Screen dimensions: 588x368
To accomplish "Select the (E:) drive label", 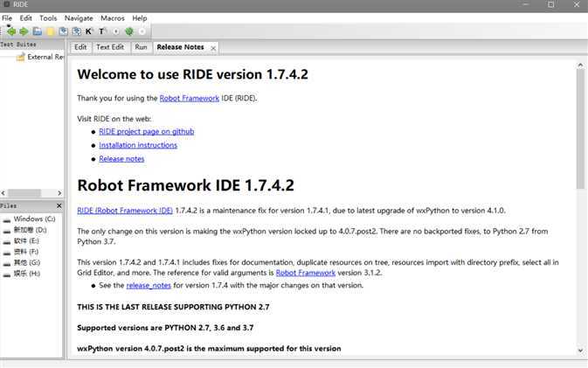I will pos(26,241).
